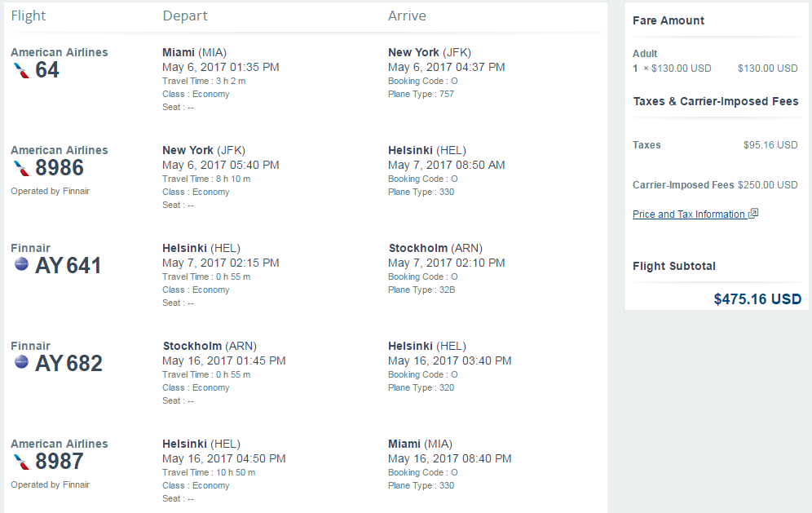Viewport: 812px width, 513px height.
Task: Select flight number 8986
Action: tap(60, 168)
